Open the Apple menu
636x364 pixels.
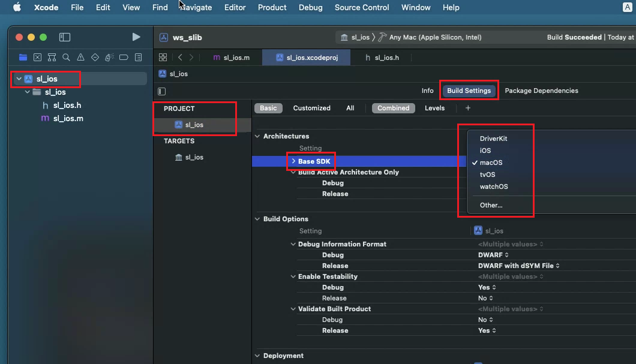pos(17,7)
